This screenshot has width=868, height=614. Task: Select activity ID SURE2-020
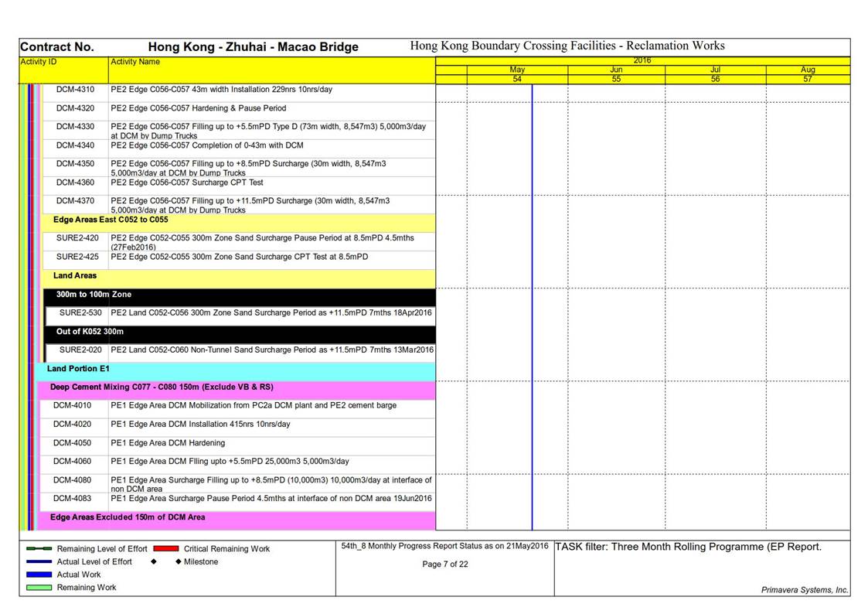(81, 350)
